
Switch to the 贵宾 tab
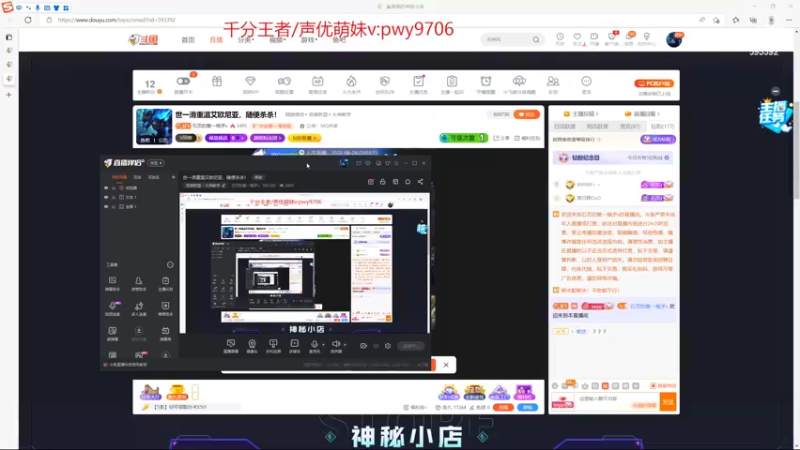click(630, 126)
